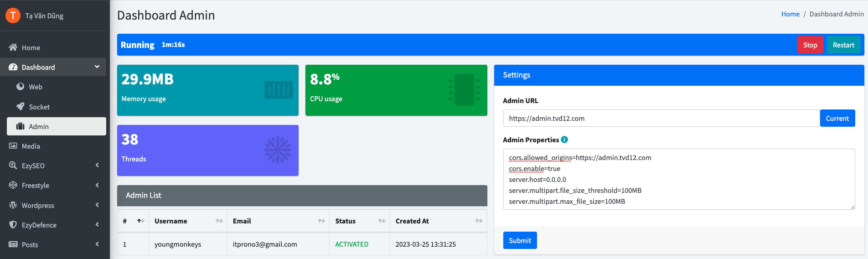
Task: Click the memory chip icon on Memory card
Action: [279, 90]
